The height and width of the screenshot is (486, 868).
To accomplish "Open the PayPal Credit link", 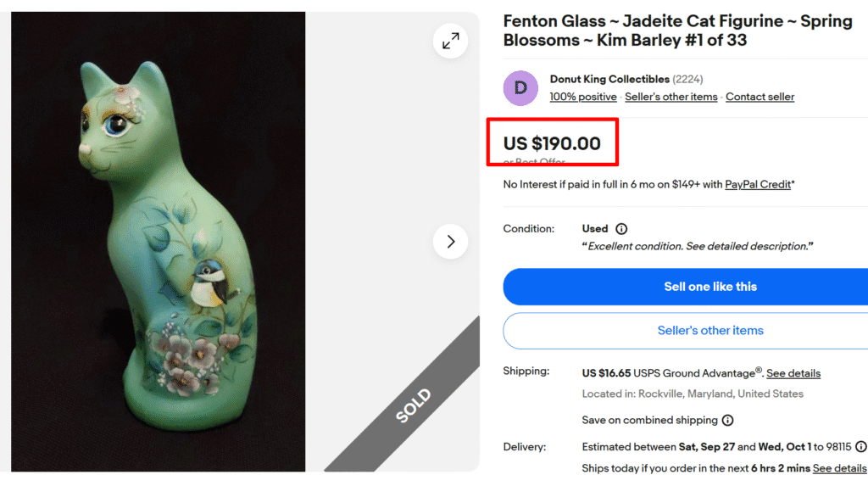I will pyautogui.click(x=757, y=184).
